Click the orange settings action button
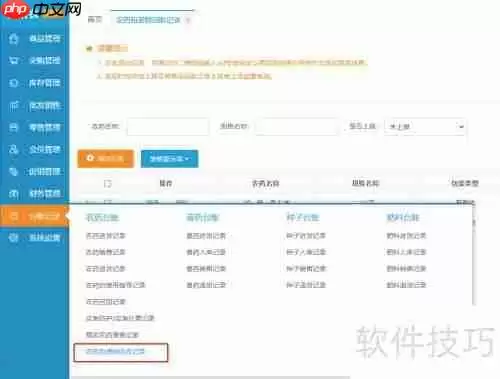 coord(106,159)
